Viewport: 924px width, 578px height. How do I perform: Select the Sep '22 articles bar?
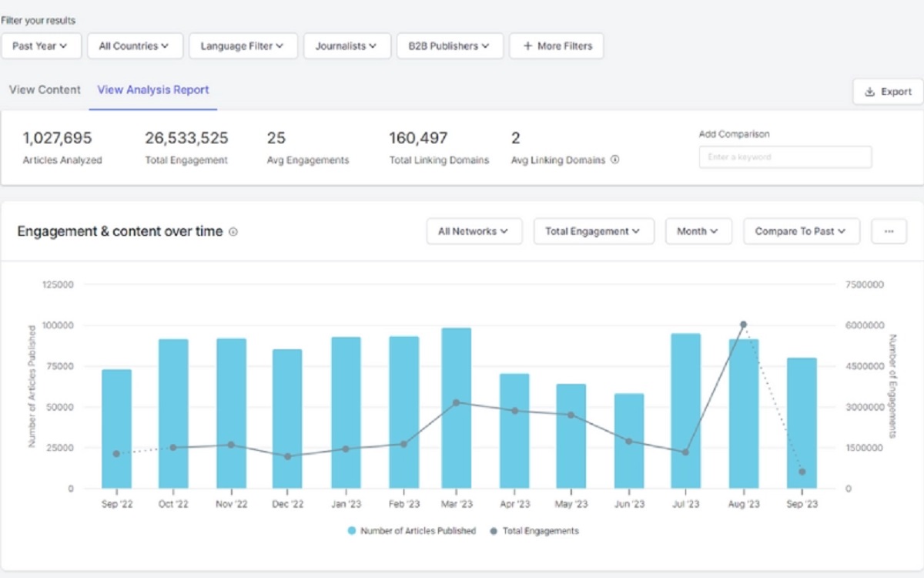tap(116, 429)
